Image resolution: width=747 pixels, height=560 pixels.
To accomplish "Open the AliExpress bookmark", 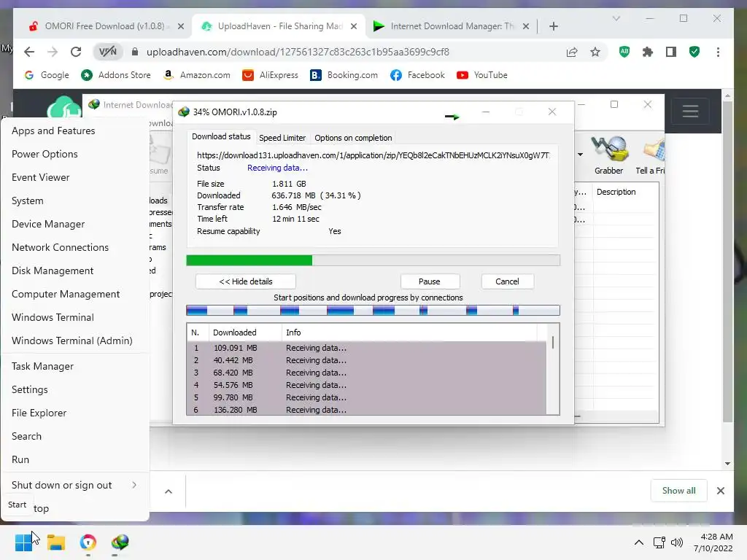I will tap(270, 75).
